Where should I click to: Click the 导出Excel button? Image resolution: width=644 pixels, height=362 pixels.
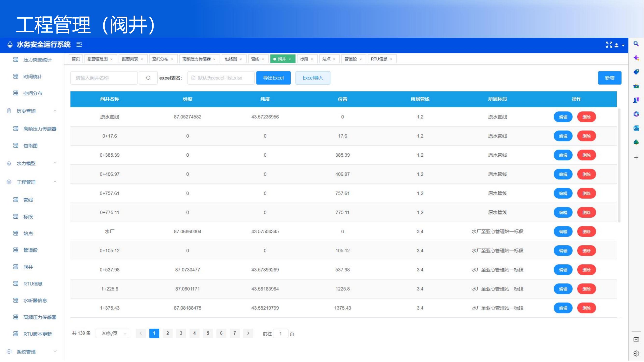coord(273,78)
